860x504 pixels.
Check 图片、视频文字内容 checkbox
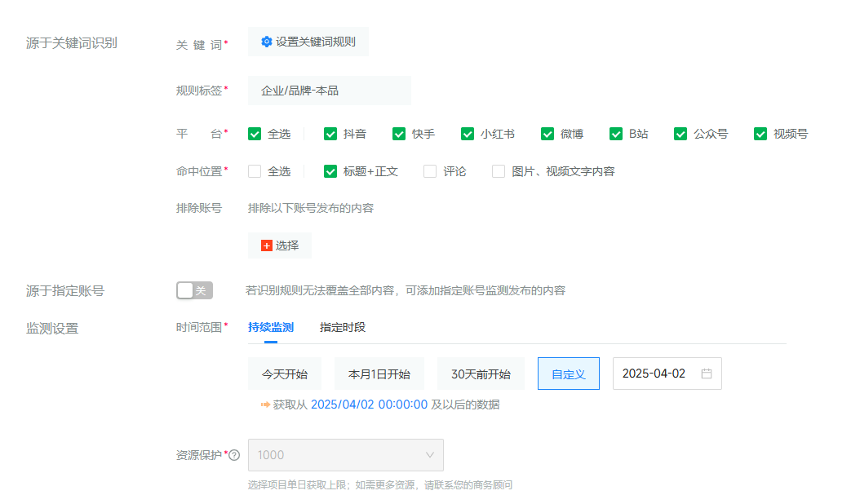499,171
